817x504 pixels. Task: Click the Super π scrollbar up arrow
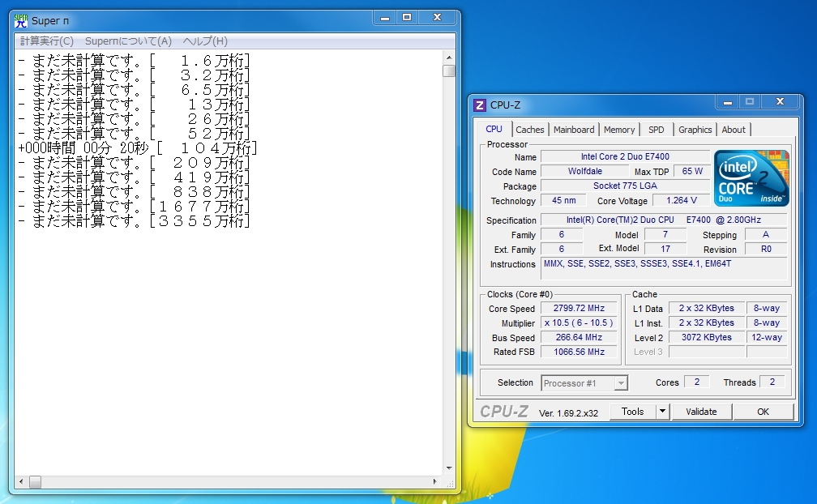click(449, 57)
